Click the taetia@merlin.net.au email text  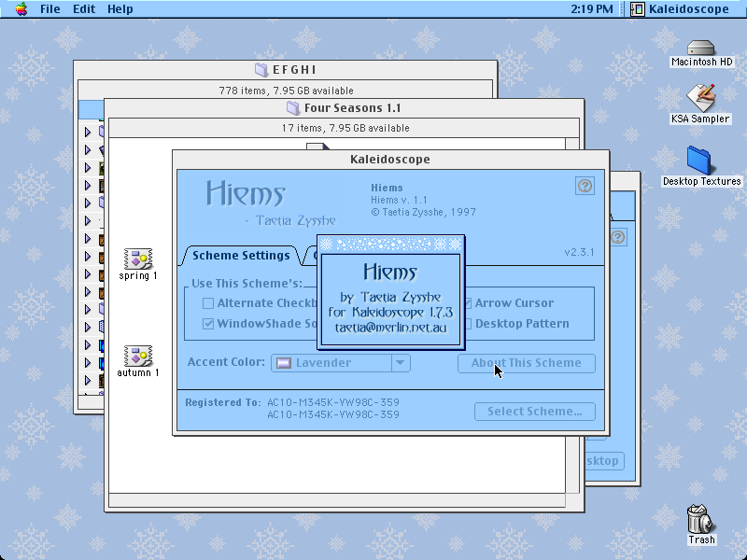(390, 328)
